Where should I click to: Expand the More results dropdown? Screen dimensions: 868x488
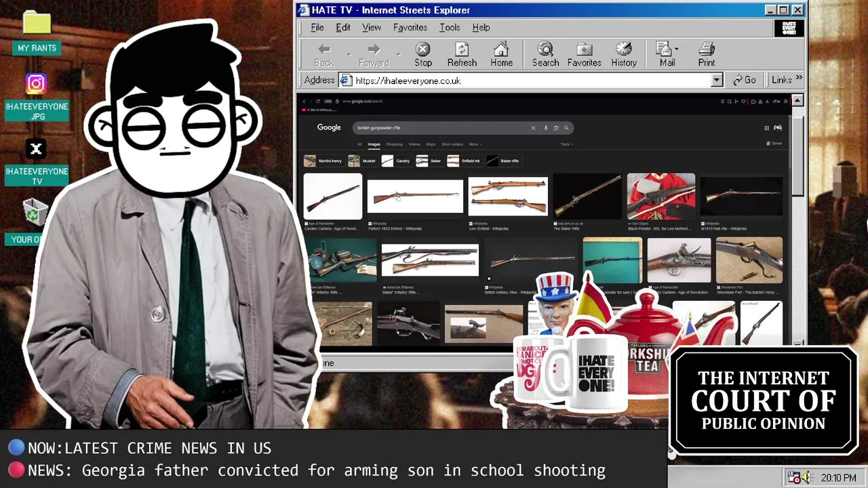point(475,144)
